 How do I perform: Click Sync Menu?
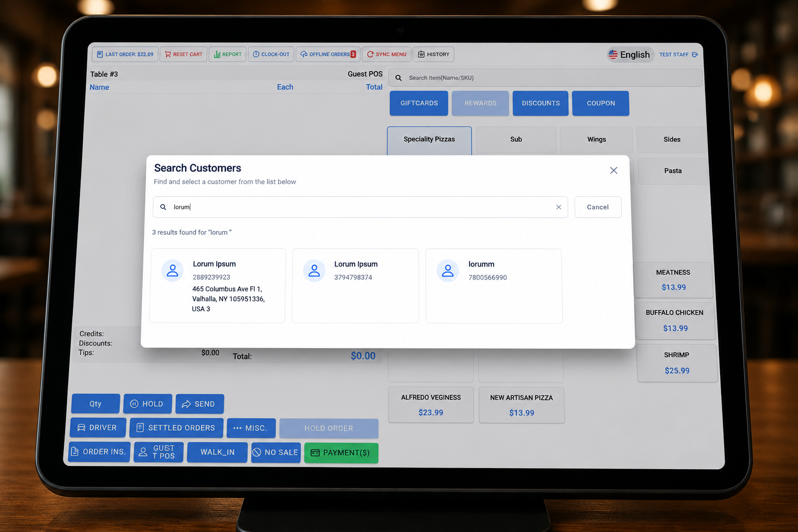pos(387,54)
